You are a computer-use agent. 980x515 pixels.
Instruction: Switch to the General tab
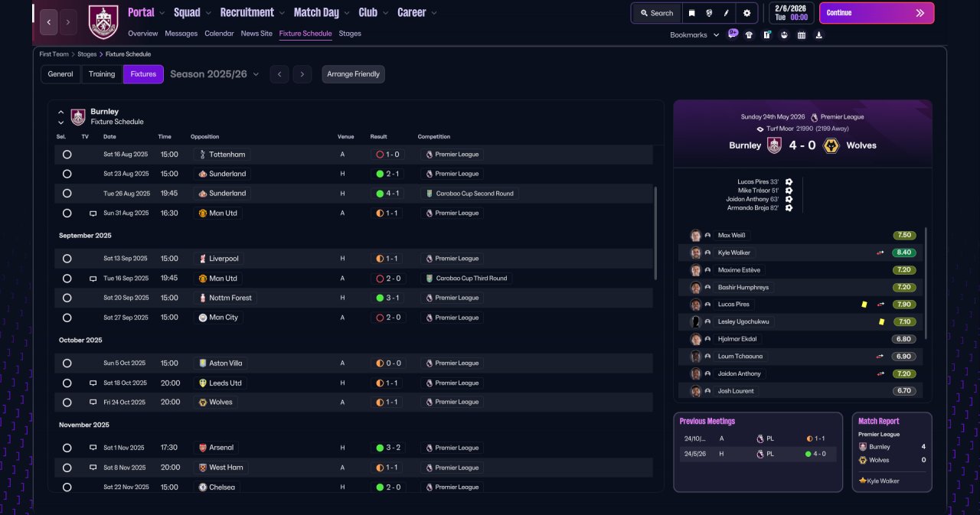click(60, 74)
